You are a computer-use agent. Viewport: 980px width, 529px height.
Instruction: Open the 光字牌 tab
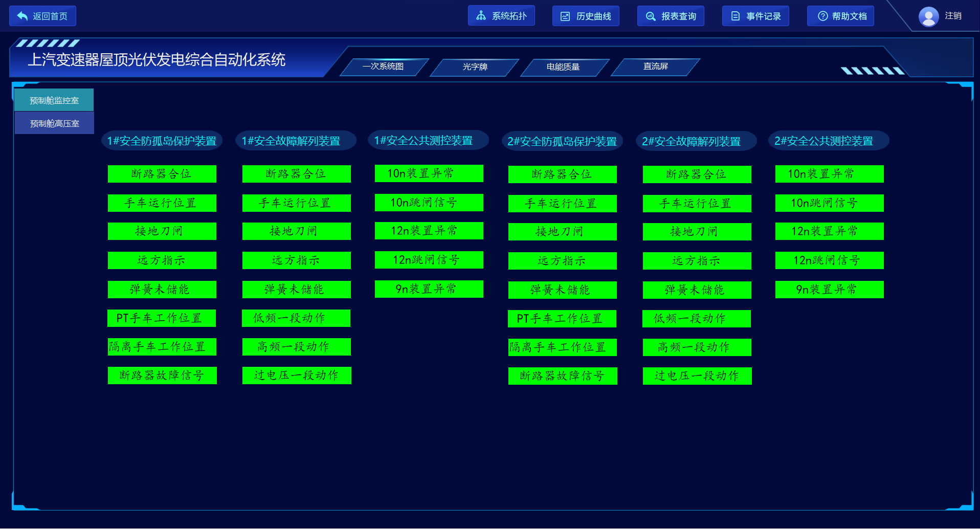[x=475, y=67]
